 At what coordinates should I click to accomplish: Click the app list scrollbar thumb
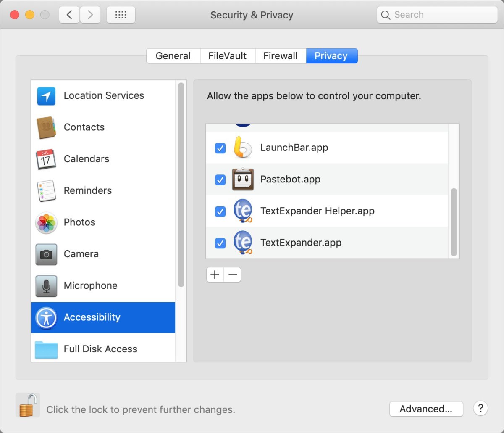tap(454, 222)
